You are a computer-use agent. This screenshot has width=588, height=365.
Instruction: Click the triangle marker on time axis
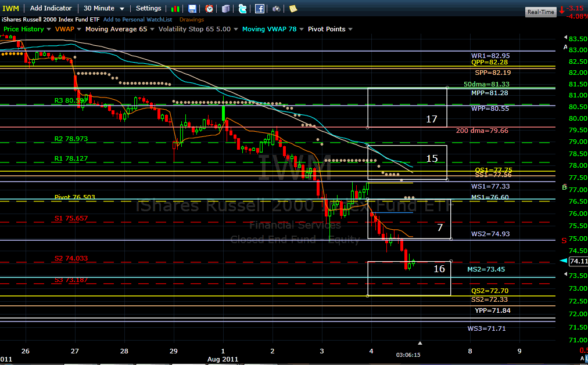(420, 343)
